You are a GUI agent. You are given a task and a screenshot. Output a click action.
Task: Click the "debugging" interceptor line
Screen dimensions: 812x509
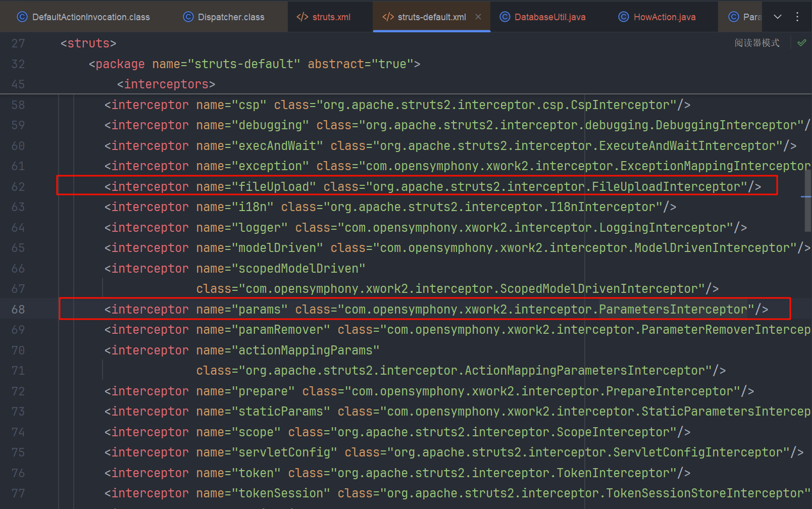coord(457,125)
